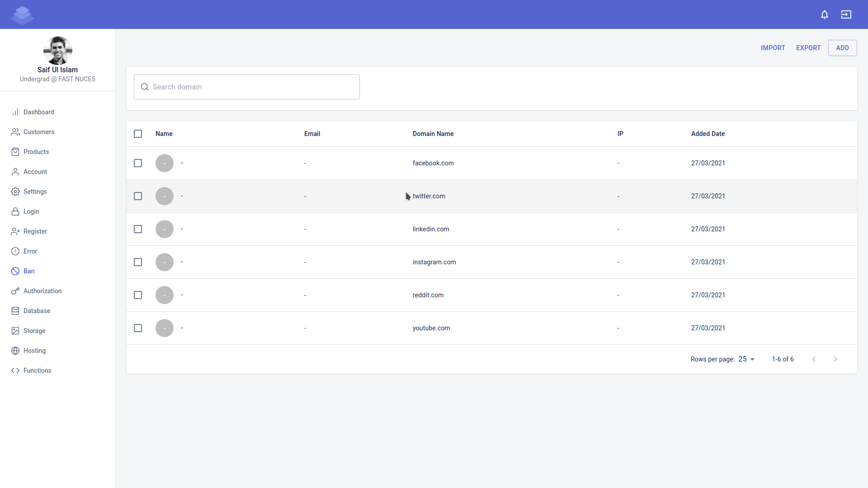Open the Products panel

36,152
